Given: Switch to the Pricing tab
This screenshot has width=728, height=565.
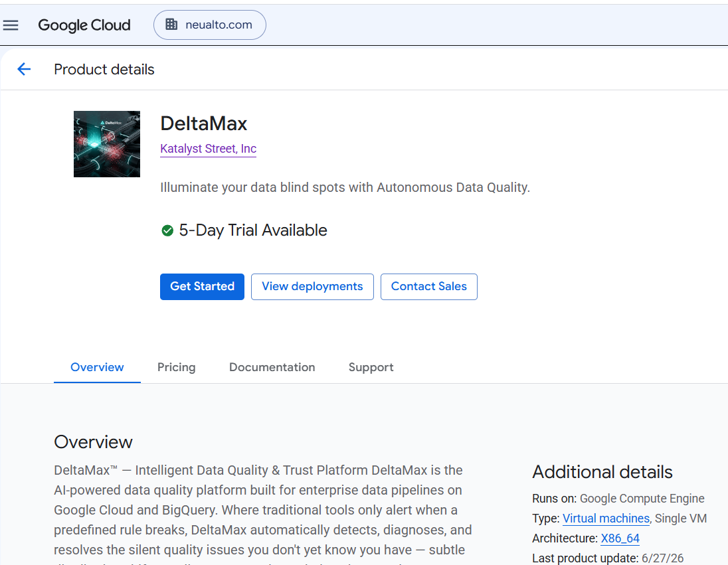Looking at the screenshot, I should click(x=177, y=367).
